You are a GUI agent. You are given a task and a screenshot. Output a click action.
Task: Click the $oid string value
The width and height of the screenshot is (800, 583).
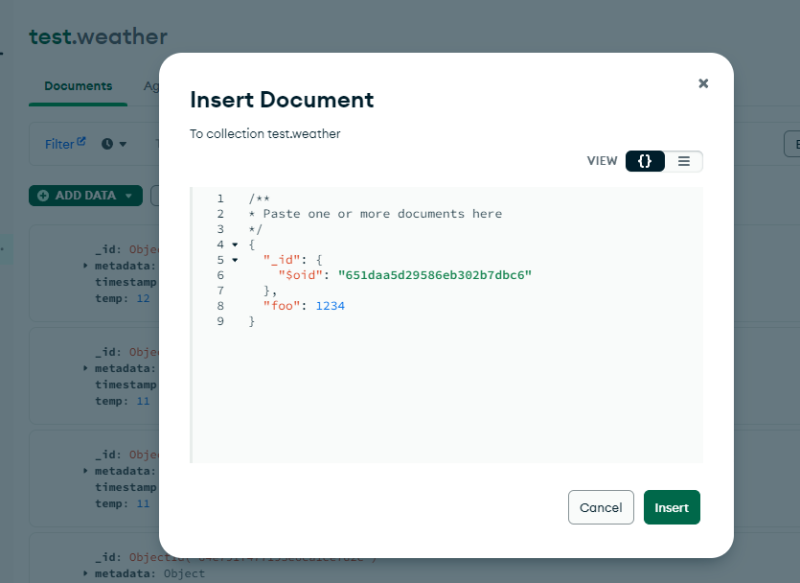[x=434, y=275]
